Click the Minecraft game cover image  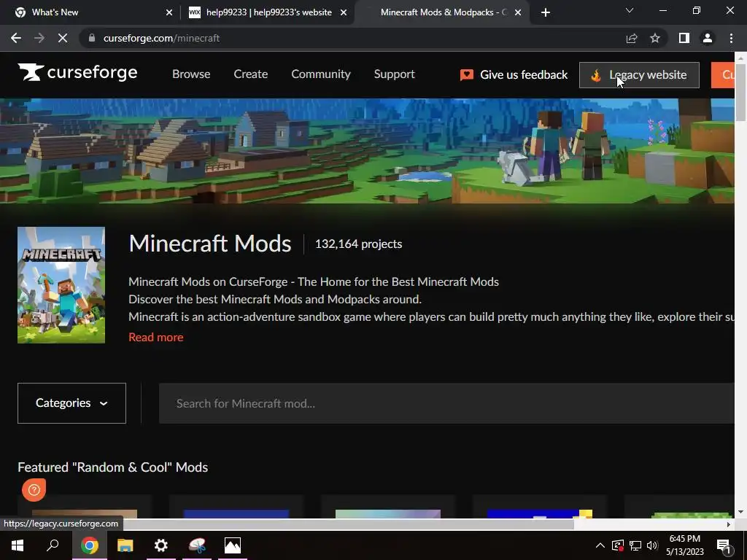61,285
